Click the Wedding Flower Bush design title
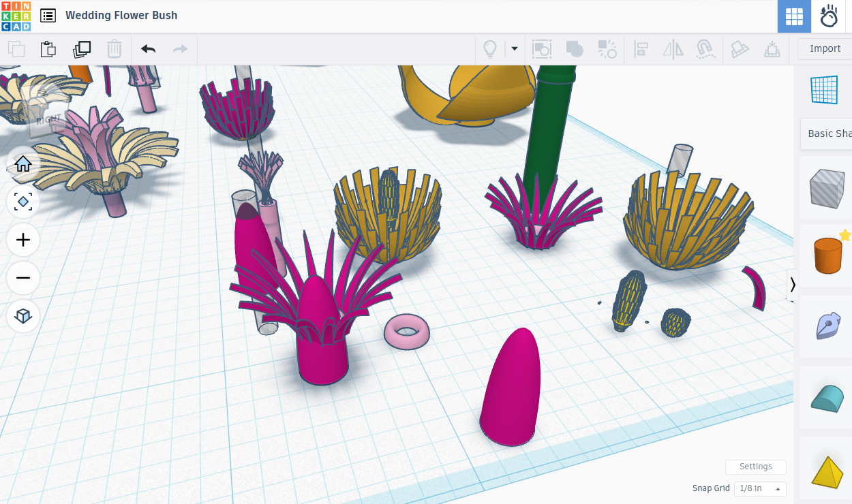The height and width of the screenshot is (504, 852). pyautogui.click(x=121, y=15)
